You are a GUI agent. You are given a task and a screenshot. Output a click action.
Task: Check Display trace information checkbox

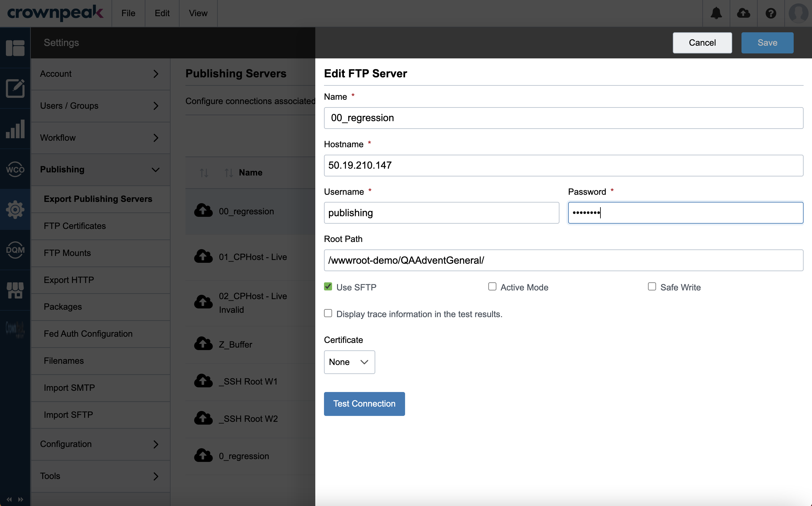328,313
